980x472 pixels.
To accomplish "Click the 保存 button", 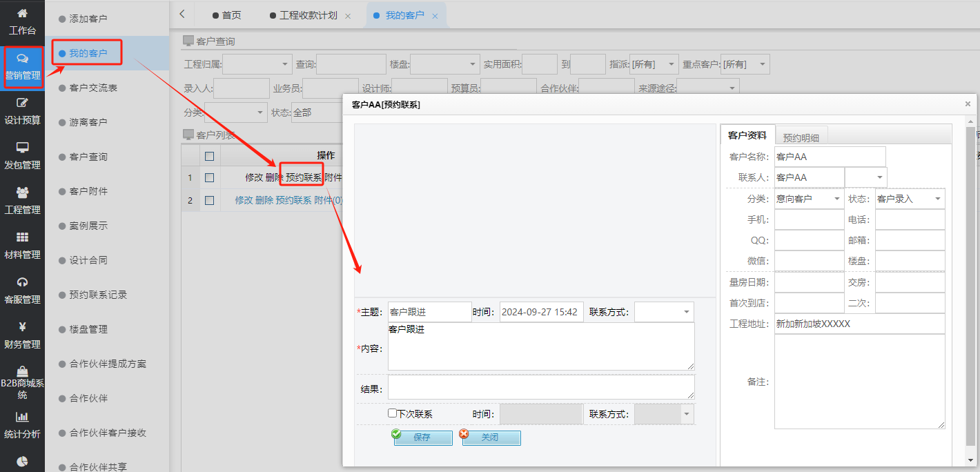I will (422, 437).
